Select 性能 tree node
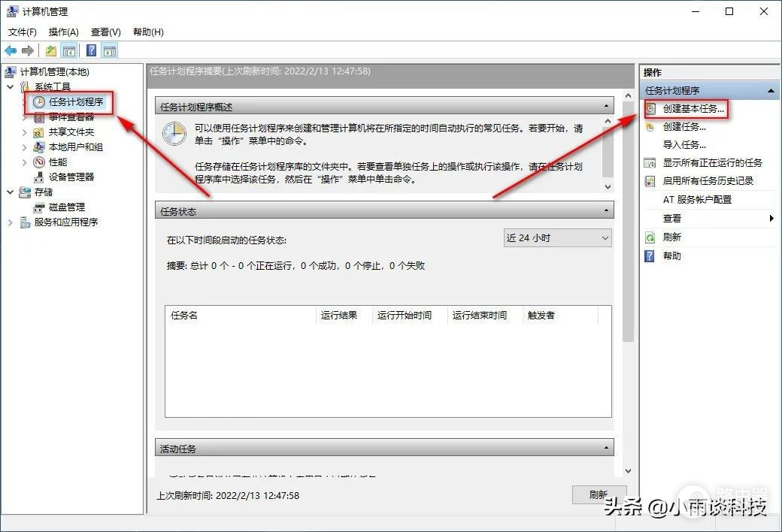Viewport: 782px width, 532px height. pos(58,162)
